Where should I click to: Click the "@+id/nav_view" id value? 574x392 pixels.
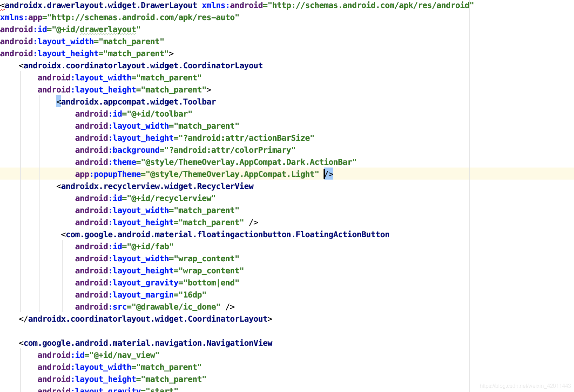[124, 355]
